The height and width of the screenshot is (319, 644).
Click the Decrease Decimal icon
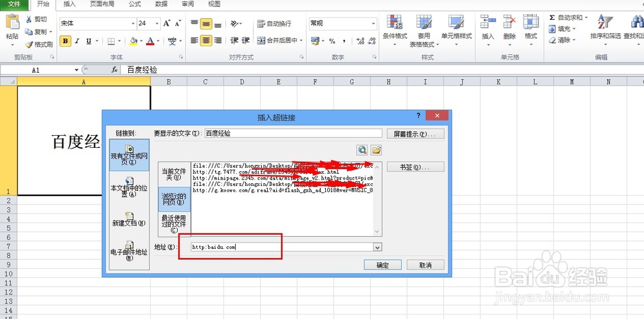click(372, 41)
